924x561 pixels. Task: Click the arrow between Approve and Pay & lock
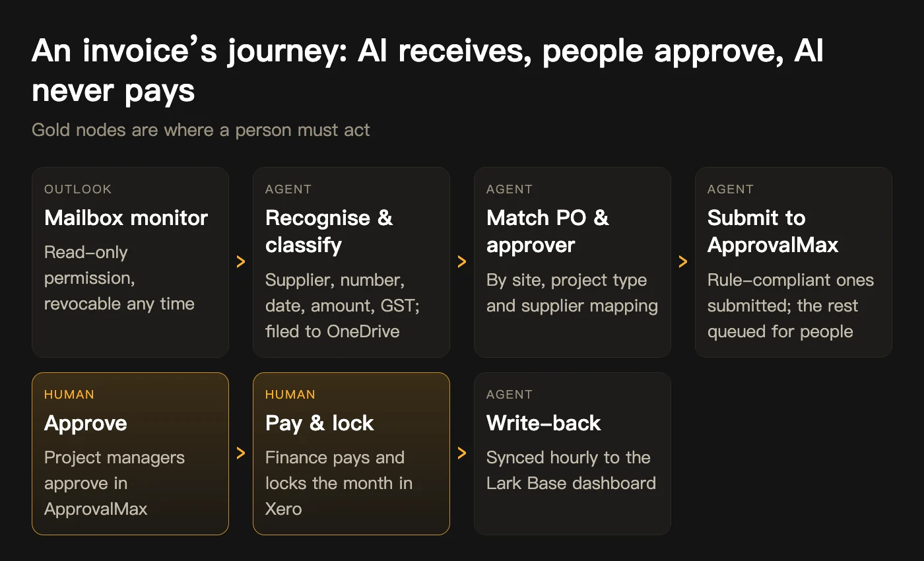tap(241, 453)
